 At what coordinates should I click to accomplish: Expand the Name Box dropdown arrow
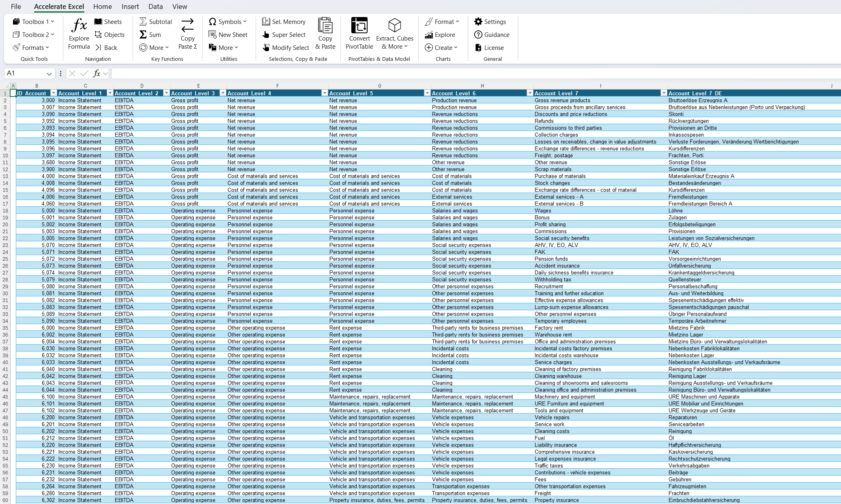(49, 74)
